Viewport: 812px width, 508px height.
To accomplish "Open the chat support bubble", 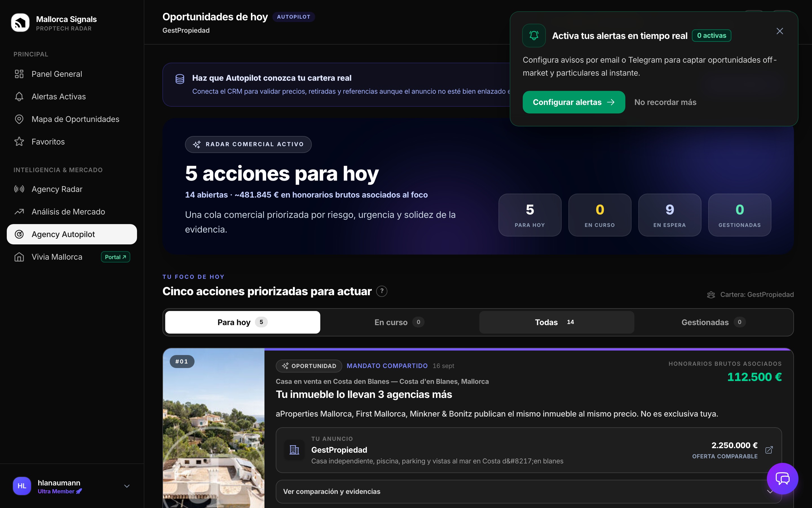I will click(782, 478).
